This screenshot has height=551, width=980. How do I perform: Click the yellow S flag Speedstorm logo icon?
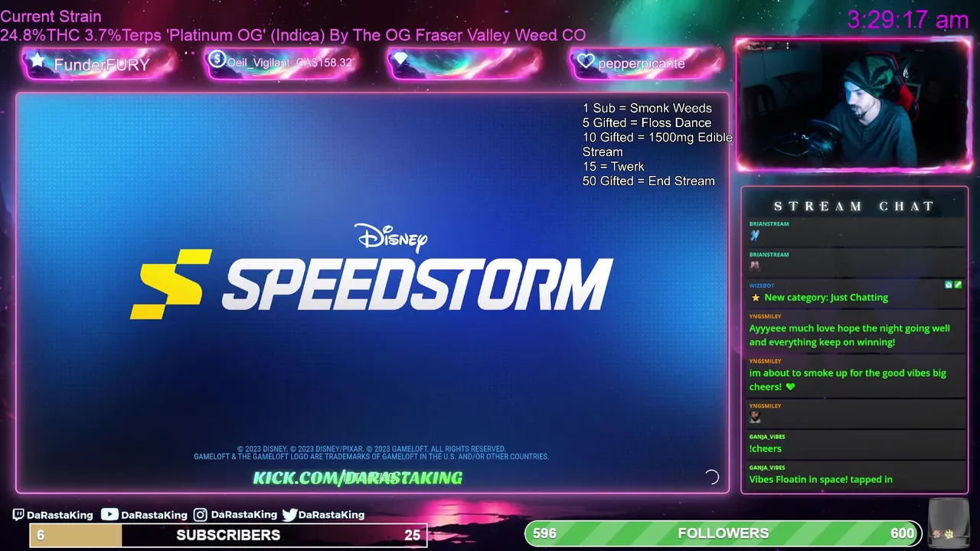pyautogui.click(x=171, y=284)
